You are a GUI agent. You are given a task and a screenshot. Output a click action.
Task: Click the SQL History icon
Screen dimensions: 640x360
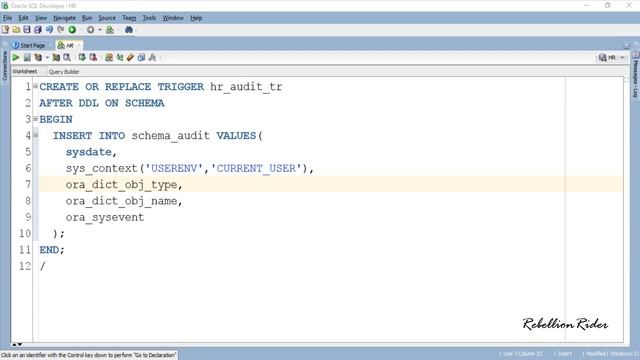coord(141,58)
